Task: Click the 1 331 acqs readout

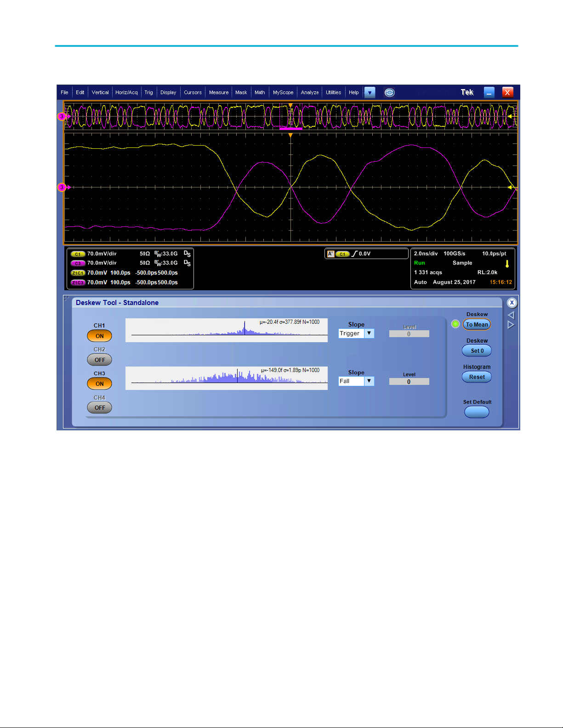Action: tap(428, 272)
